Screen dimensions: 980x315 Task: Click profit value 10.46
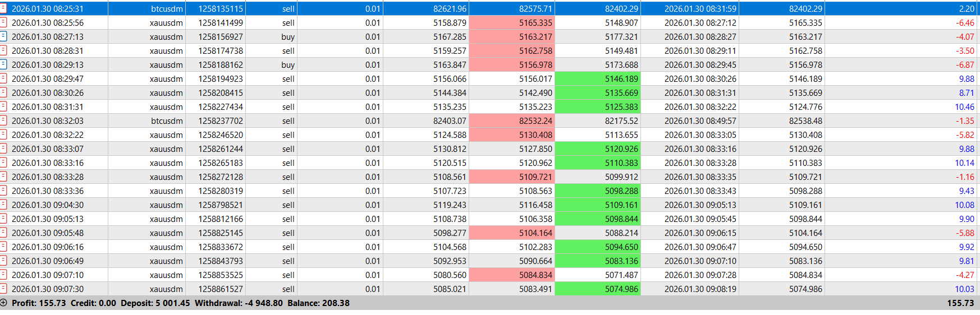965,107
